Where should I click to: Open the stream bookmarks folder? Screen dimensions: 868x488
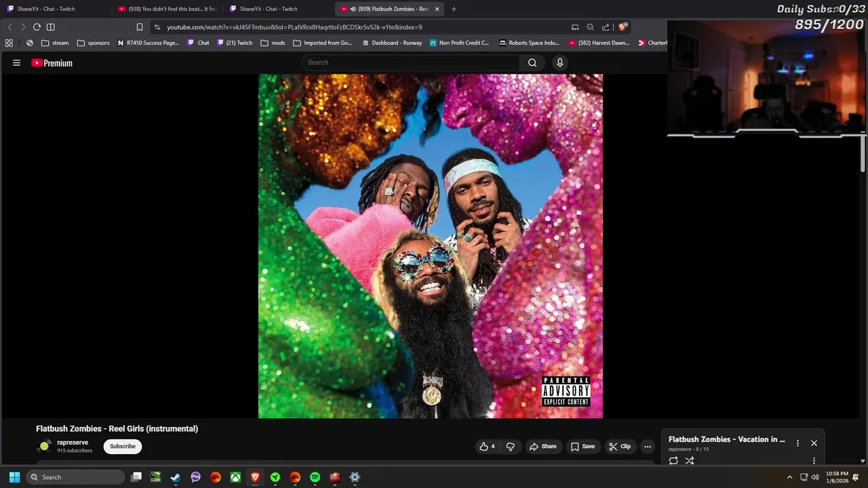[55, 43]
